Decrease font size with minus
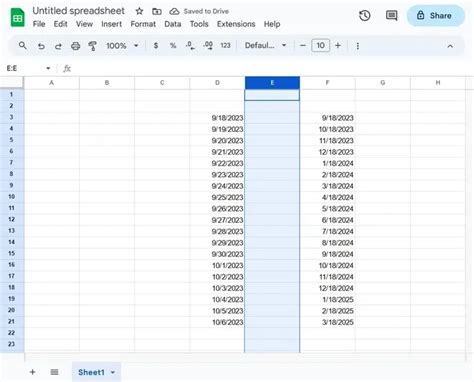This screenshot has height=382, width=474. pyautogui.click(x=303, y=45)
